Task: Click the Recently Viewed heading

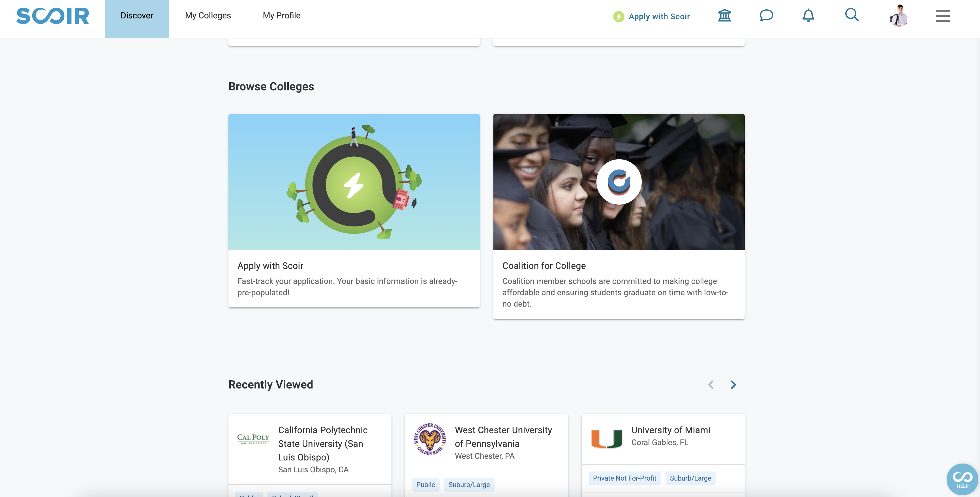Action: point(271,384)
